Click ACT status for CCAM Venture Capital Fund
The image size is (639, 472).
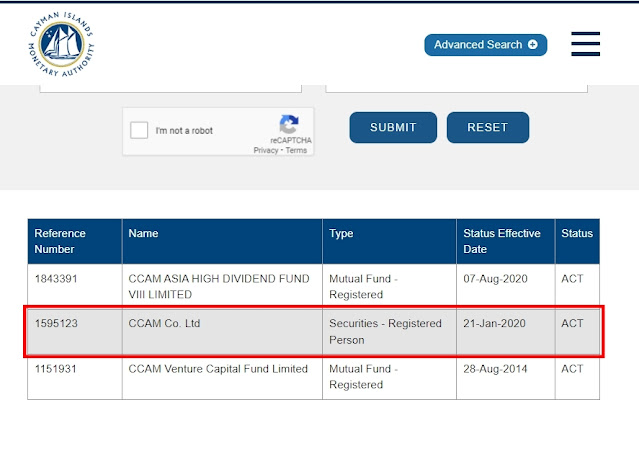coord(572,369)
